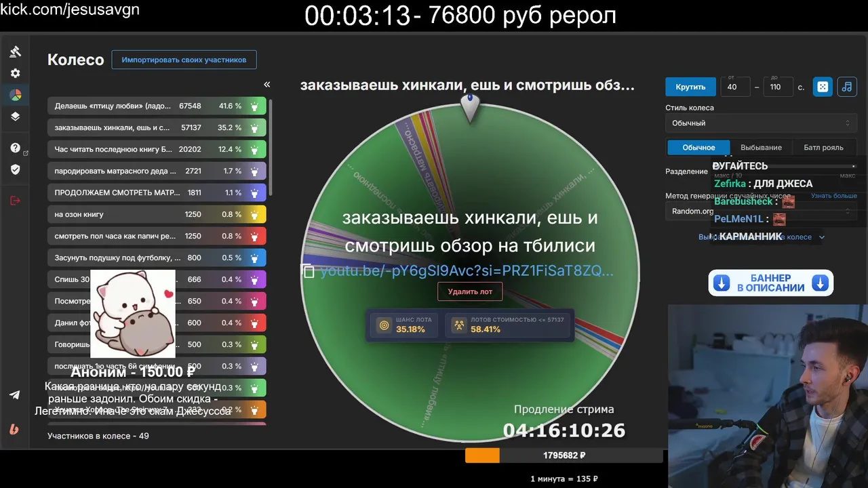This screenshot has width=868, height=488.
Task: Highlight the lot with 1.7 % chance
Action: point(254,171)
